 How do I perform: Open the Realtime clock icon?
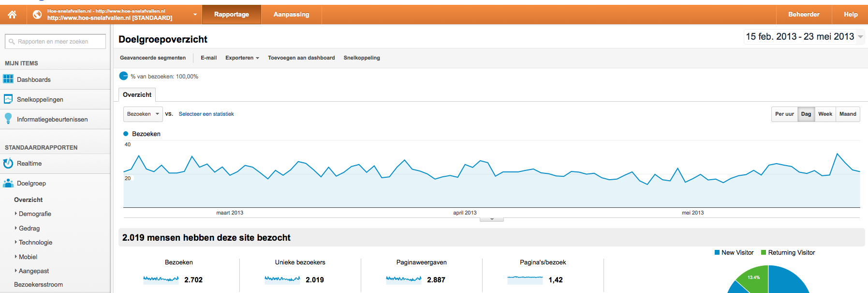tap(8, 163)
